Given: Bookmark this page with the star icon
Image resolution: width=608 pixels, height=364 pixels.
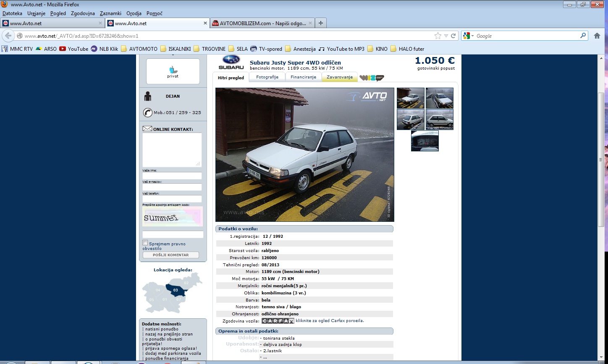Looking at the screenshot, I should pos(438,36).
